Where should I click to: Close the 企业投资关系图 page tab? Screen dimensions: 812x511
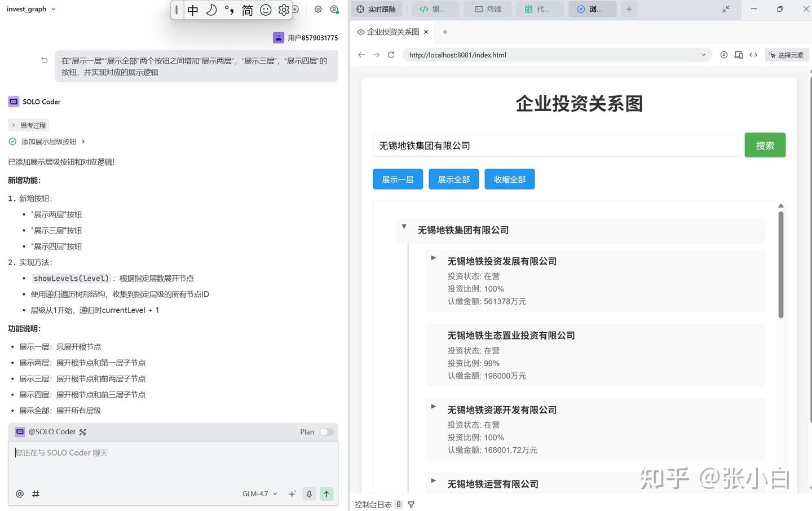click(x=426, y=32)
